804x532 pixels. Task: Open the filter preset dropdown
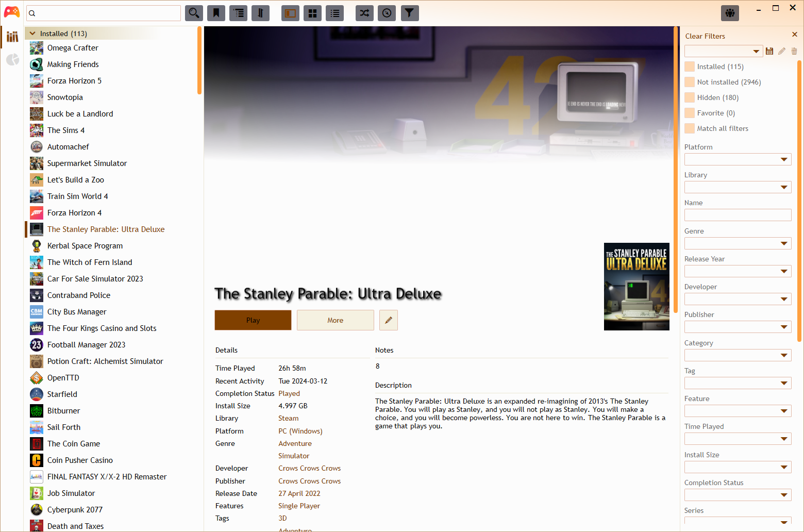(724, 51)
